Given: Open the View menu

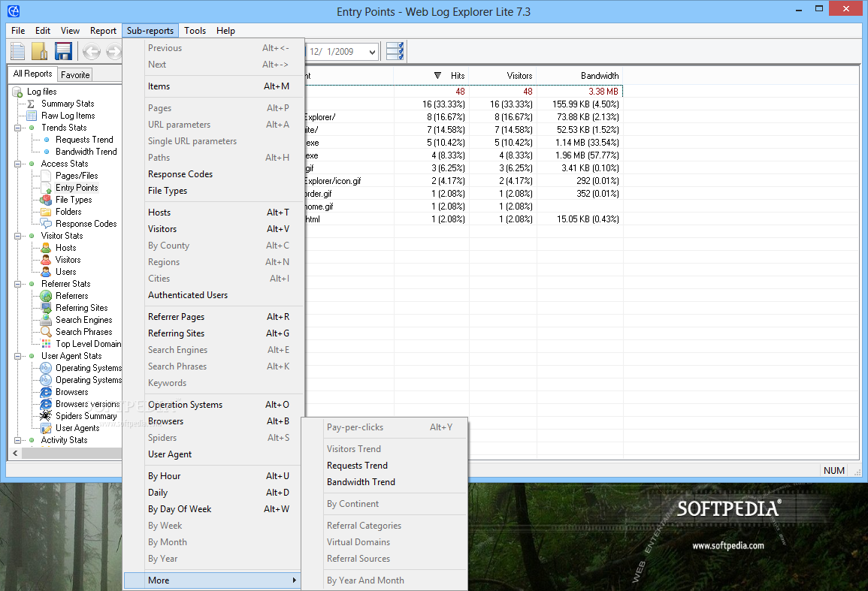Looking at the screenshot, I should click(71, 31).
